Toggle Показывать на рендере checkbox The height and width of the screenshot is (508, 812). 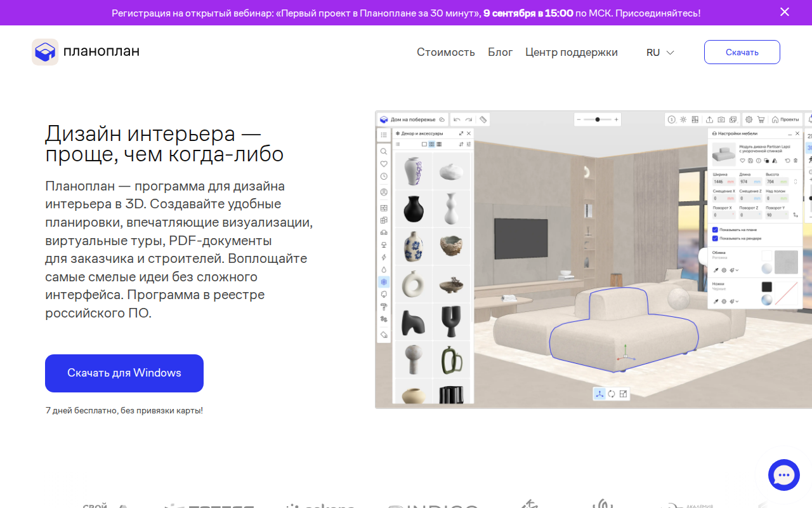pyautogui.click(x=716, y=238)
